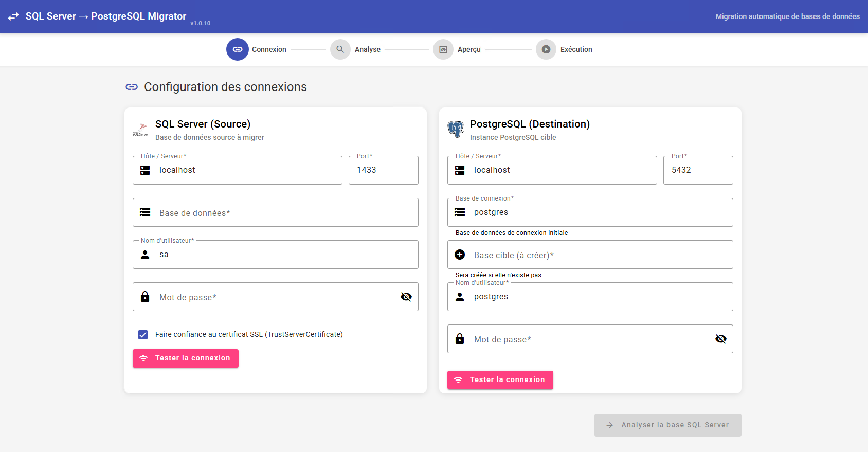
Task: Click SQL Server → PostgreSQL Migrator title
Action: tap(106, 16)
